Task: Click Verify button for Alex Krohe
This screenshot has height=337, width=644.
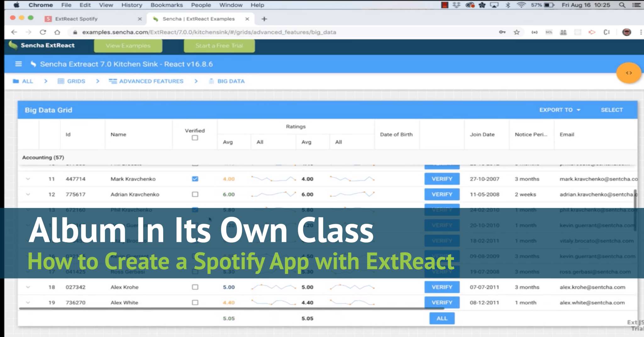Action: click(x=442, y=287)
